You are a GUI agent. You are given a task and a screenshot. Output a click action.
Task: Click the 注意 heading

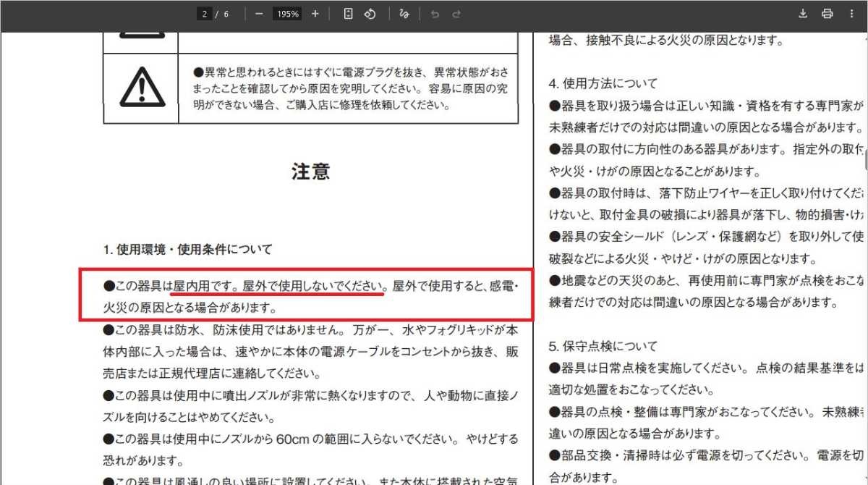coord(310,172)
